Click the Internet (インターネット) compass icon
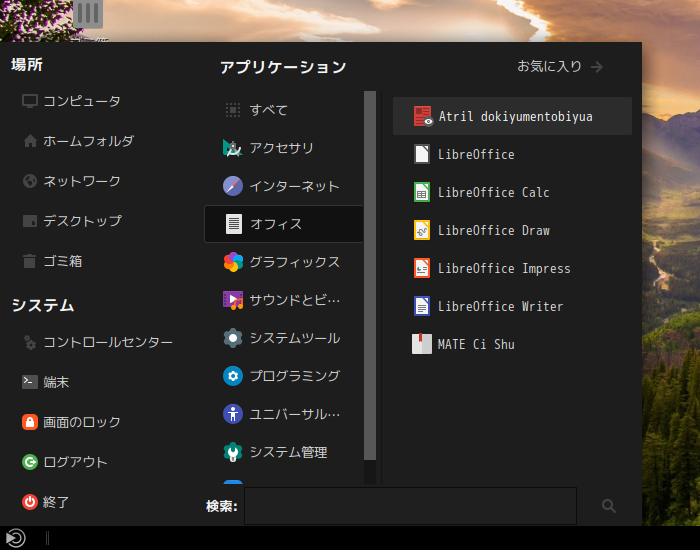Image resolution: width=700 pixels, height=550 pixels. 233,186
